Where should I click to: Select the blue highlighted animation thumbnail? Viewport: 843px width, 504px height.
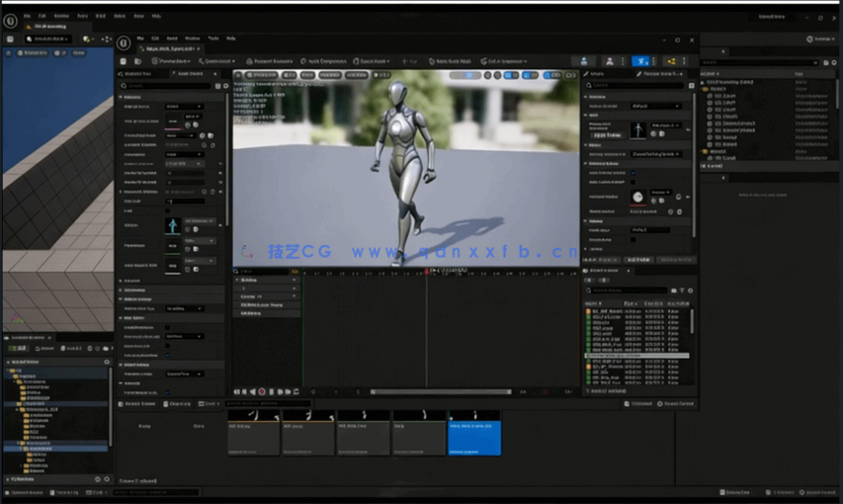(474, 433)
